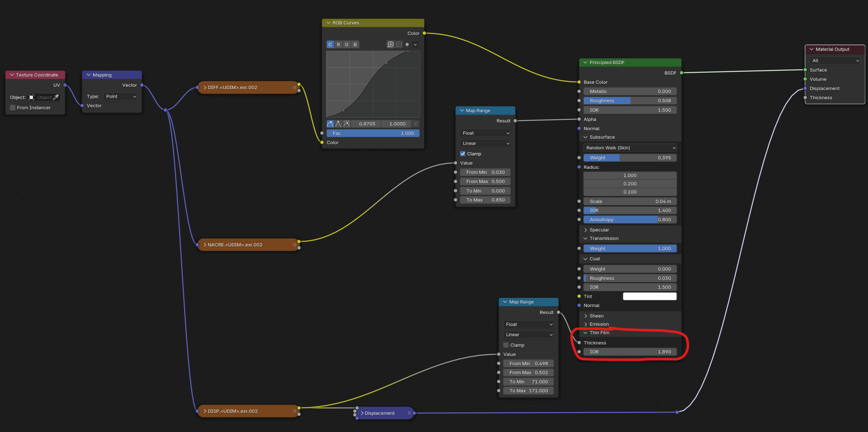
Task: Click the Thin Film IOR value field
Action: click(630, 352)
